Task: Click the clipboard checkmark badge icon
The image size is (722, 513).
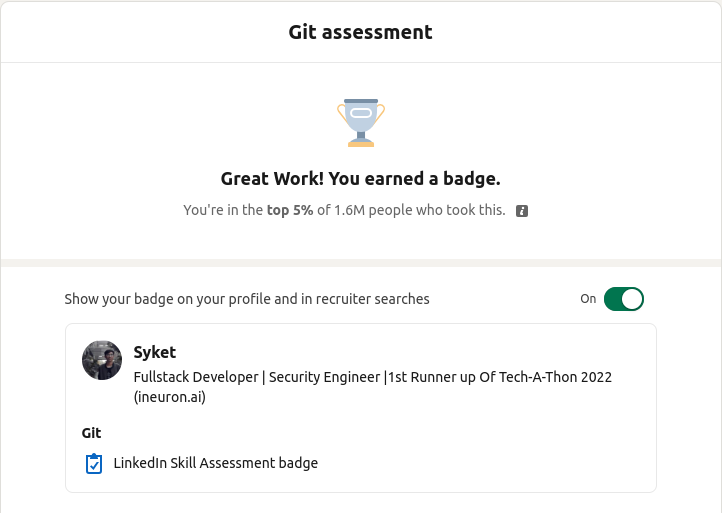Action: [x=94, y=463]
